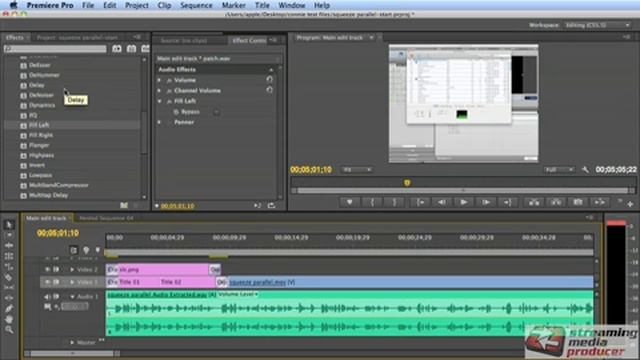Select the Fill Right effect
This screenshot has height=360, width=640.
pyautogui.click(x=41, y=135)
